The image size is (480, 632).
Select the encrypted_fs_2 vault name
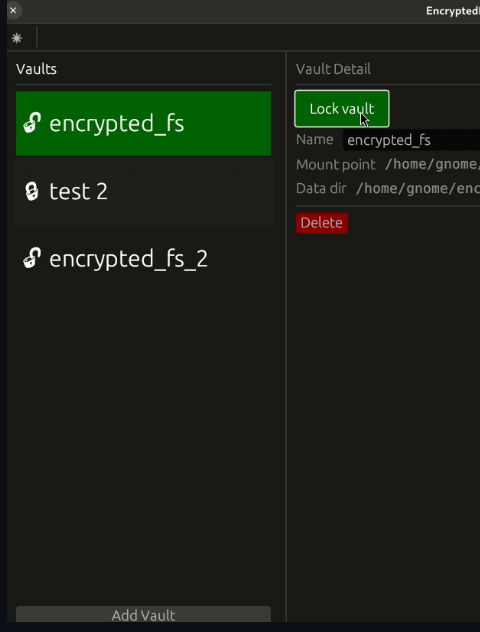[x=129, y=259]
